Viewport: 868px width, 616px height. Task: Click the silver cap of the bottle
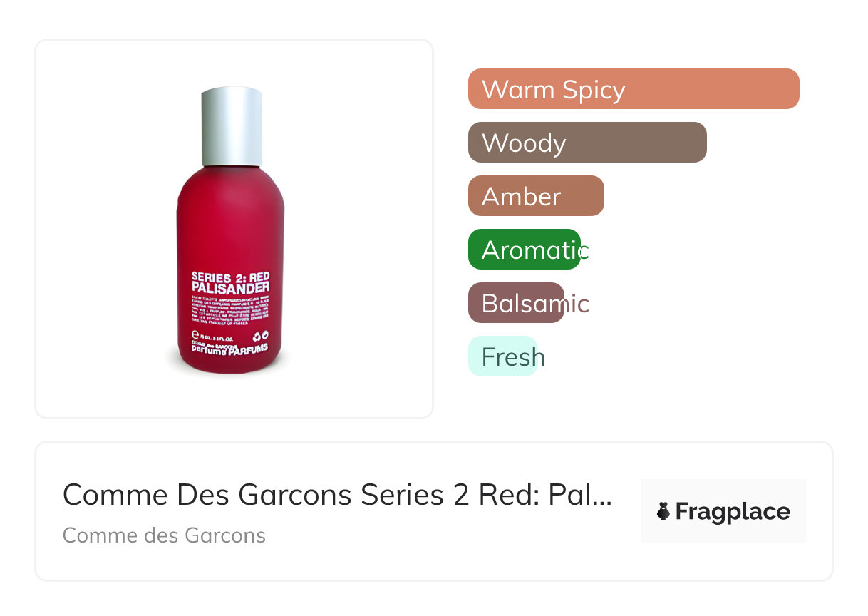pos(231,126)
